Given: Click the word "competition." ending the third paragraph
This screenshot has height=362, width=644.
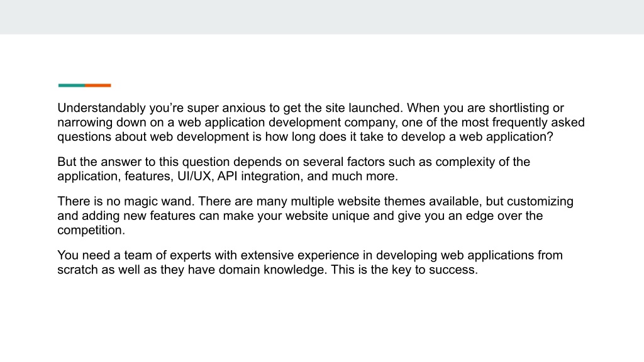Looking at the screenshot, I should tap(91, 230).
